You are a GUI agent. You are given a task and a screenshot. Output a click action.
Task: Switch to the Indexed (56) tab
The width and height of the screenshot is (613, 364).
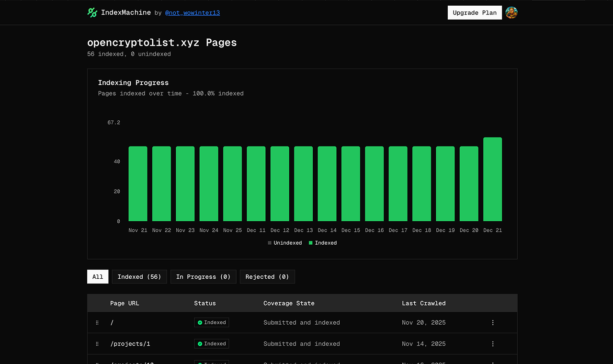click(139, 276)
